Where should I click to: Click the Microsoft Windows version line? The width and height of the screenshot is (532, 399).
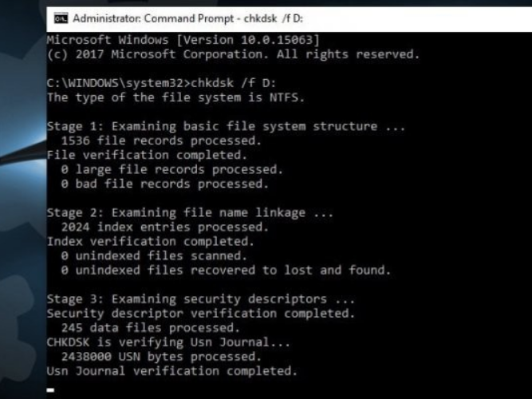(183, 40)
